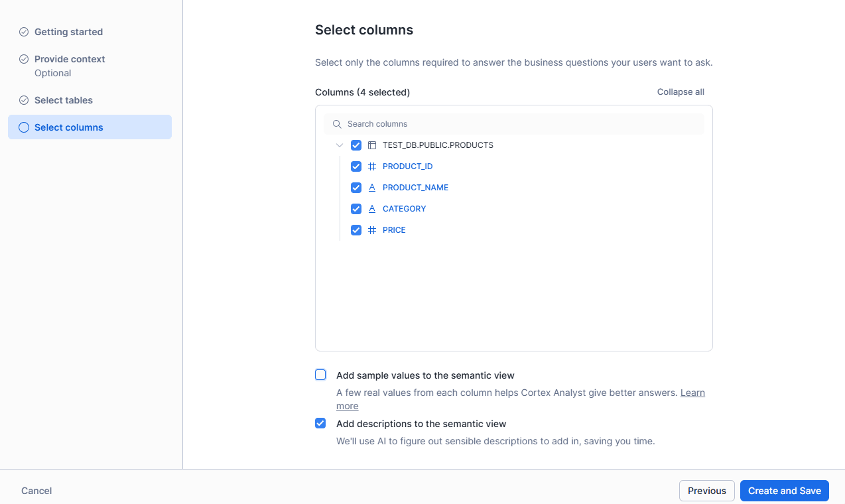Open the Select columns step in the sidebar
This screenshot has width=845, height=504.
coord(69,127)
